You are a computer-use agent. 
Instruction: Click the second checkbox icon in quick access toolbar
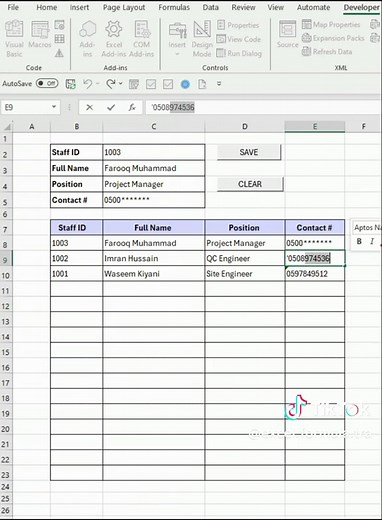(x=168, y=84)
